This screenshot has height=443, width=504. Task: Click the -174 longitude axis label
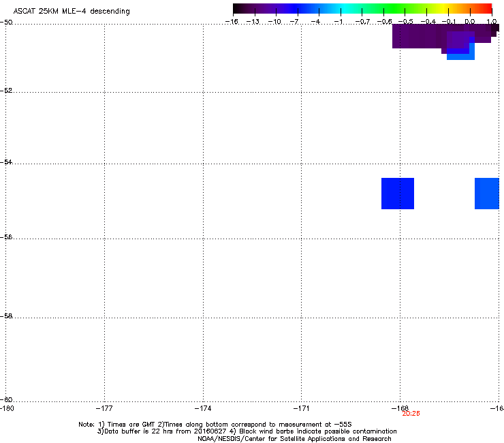203,408
